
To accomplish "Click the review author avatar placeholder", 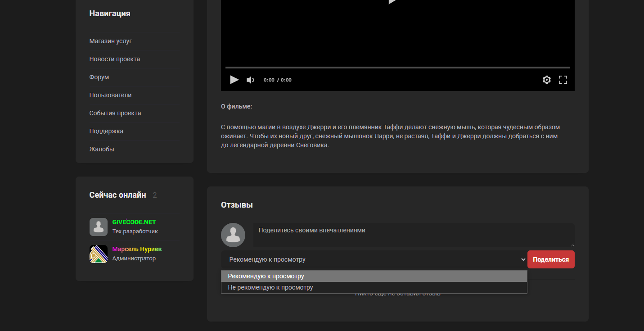I will pos(233,235).
